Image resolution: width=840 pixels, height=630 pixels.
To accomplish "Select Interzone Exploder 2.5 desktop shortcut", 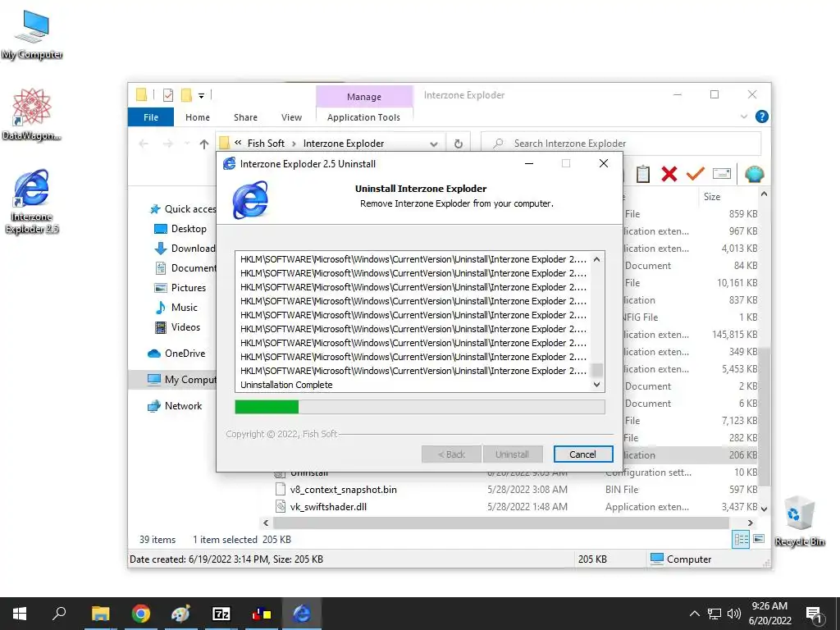I will 32,202.
